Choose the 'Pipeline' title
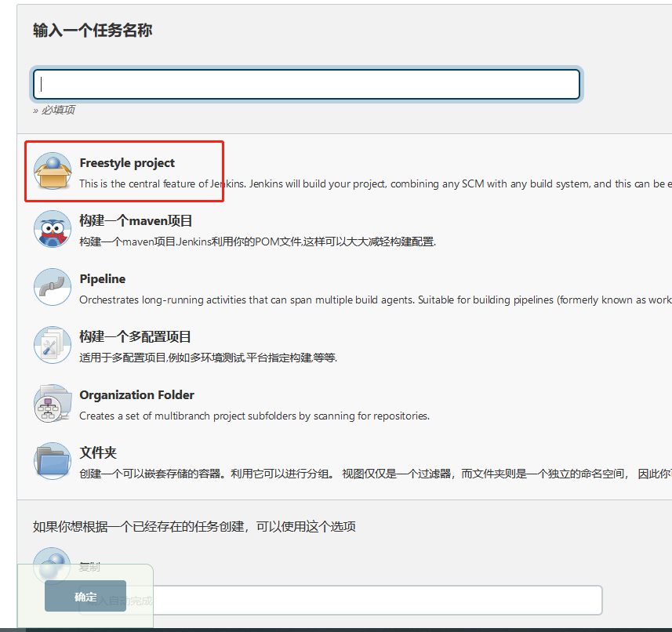Image resolution: width=672 pixels, height=632 pixels. click(x=103, y=279)
